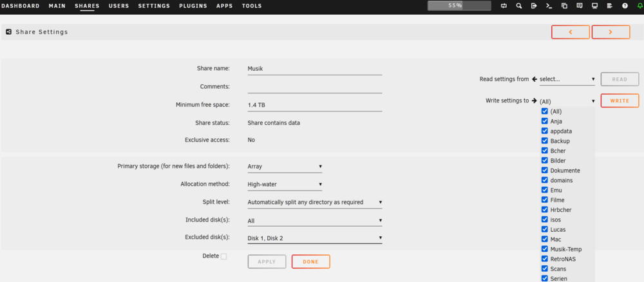This screenshot has height=282, width=644.
Task: Open the Allocation method dropdown
Action: tap(285, 184)
